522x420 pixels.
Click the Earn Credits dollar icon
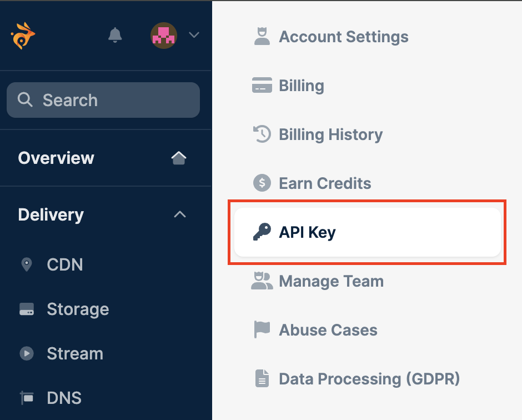pyautogui.click(x=262, y=183)
